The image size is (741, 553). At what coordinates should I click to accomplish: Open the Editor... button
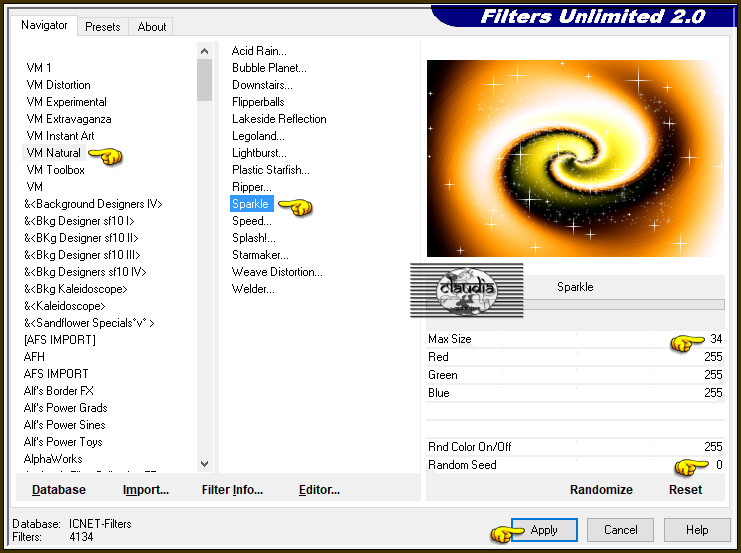coord(319,490)
